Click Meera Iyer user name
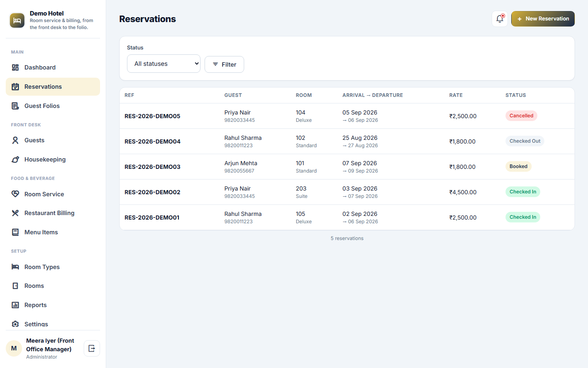 (50, 345)
